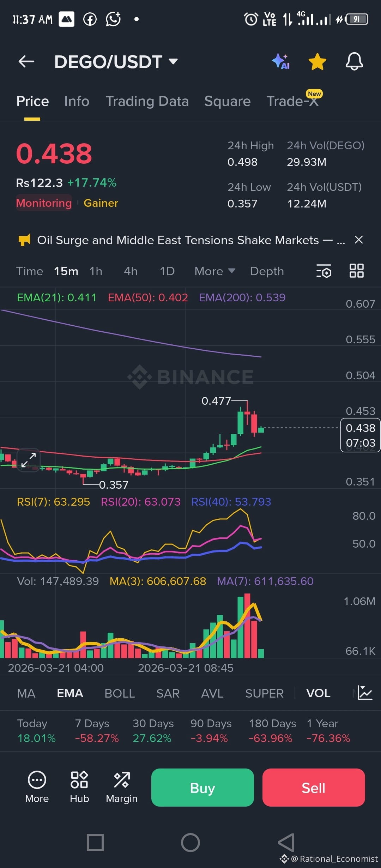Open chart settings icon
Viewport: 381px width, 868px height.
pyautogui.click(x=324, y=271)
